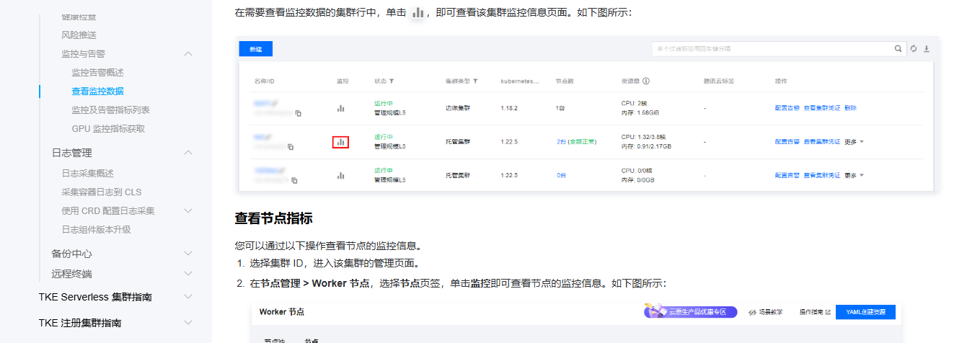
Task: Collapse the 监控与告警 sidebar section
Action: 188,54
